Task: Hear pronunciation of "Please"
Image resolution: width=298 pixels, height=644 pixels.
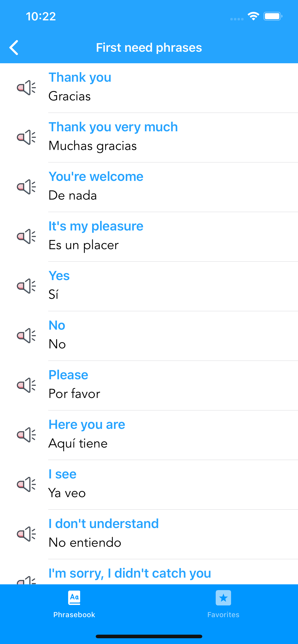Action: 26,385
